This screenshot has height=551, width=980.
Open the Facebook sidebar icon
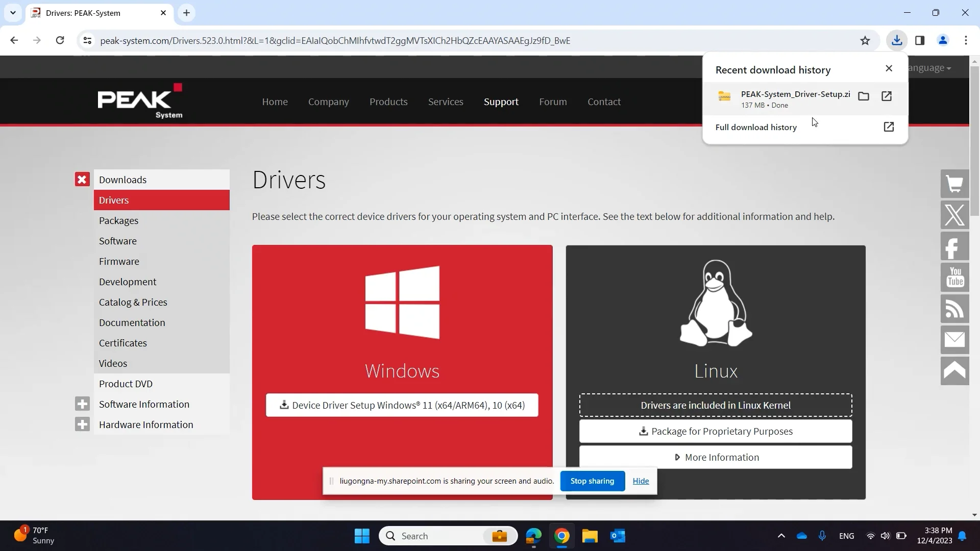coord(954,247)
